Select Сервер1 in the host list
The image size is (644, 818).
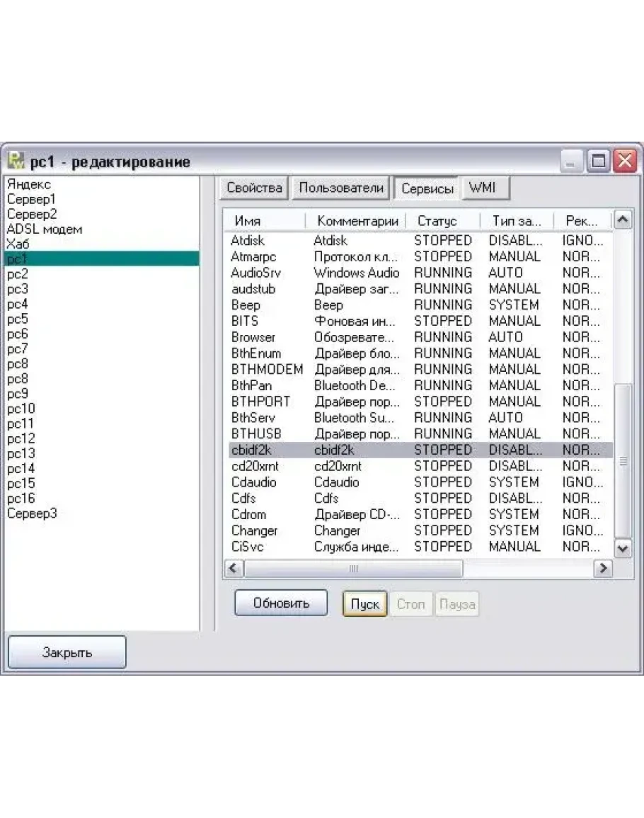coord(31,199)
